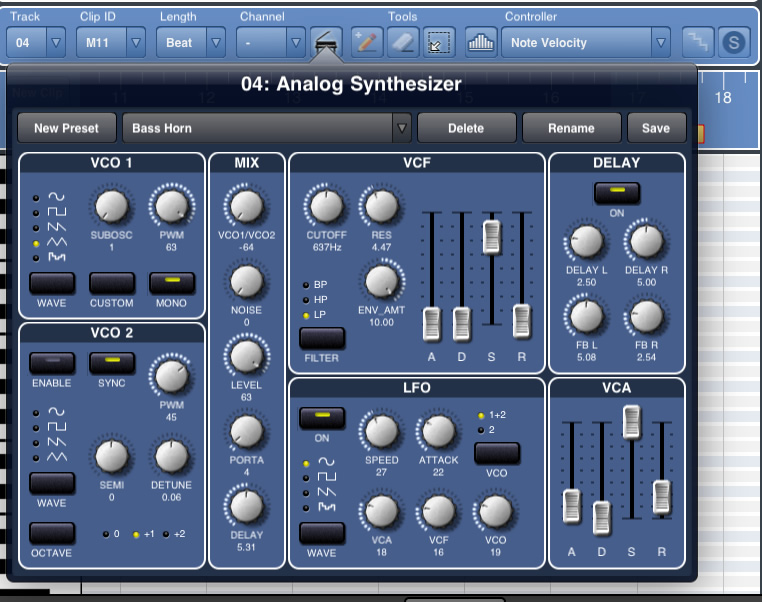This screenshot has height=602, width=762.
Task: Select the eraser tool
Action: [403, 43]
